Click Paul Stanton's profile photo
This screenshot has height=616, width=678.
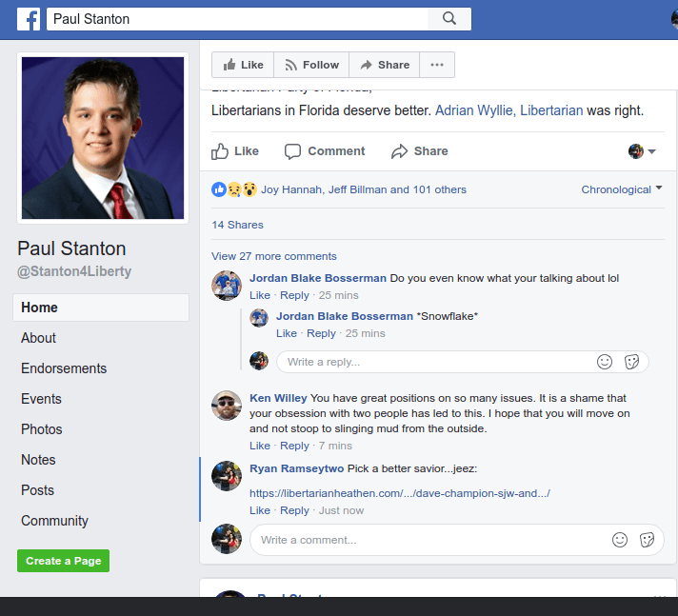[x=103, y=138]
